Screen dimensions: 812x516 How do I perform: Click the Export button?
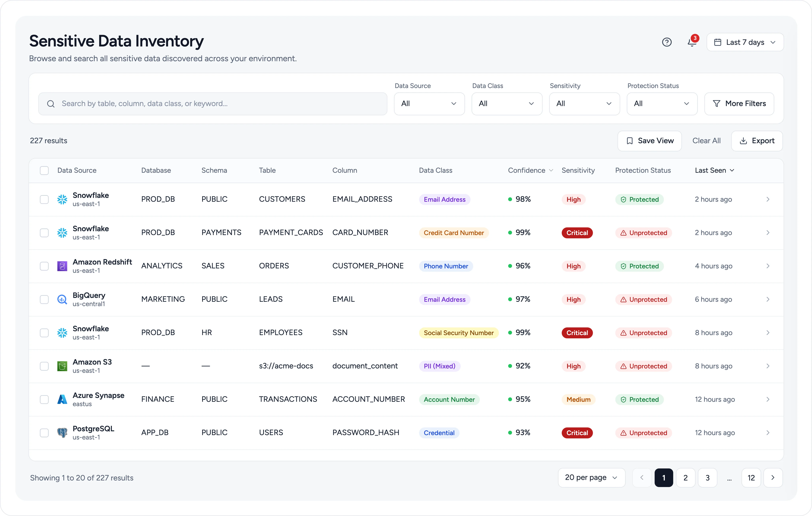[x=757, y=141]
